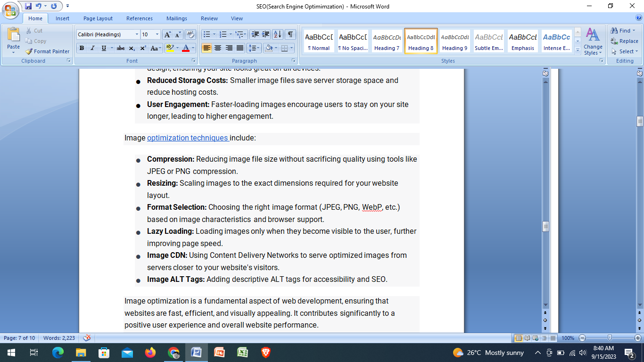Open the font size dropdown
This screenshot has width=644, height=362.
tap(156, 34)
